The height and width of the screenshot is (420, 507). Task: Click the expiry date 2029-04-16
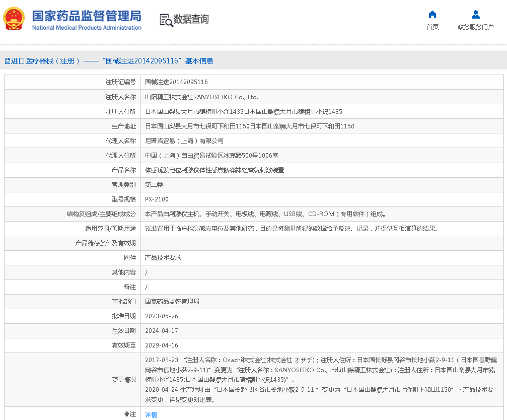click(x=162, y=345)
